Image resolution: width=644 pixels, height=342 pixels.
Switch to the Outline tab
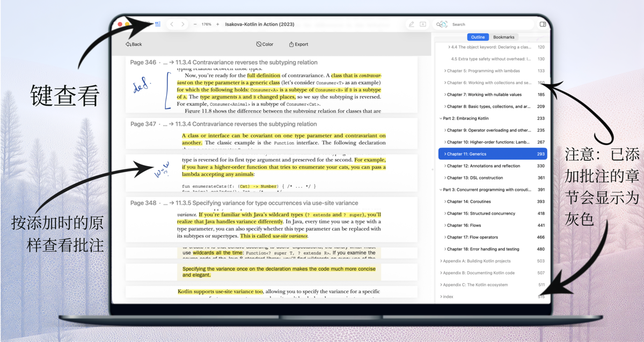pos(478,37)
